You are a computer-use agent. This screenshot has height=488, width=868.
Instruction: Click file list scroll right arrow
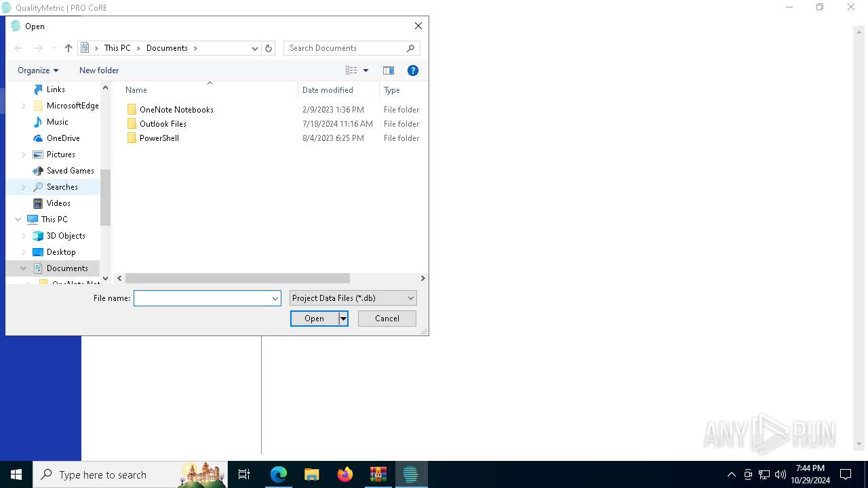(x=423, y=279)
